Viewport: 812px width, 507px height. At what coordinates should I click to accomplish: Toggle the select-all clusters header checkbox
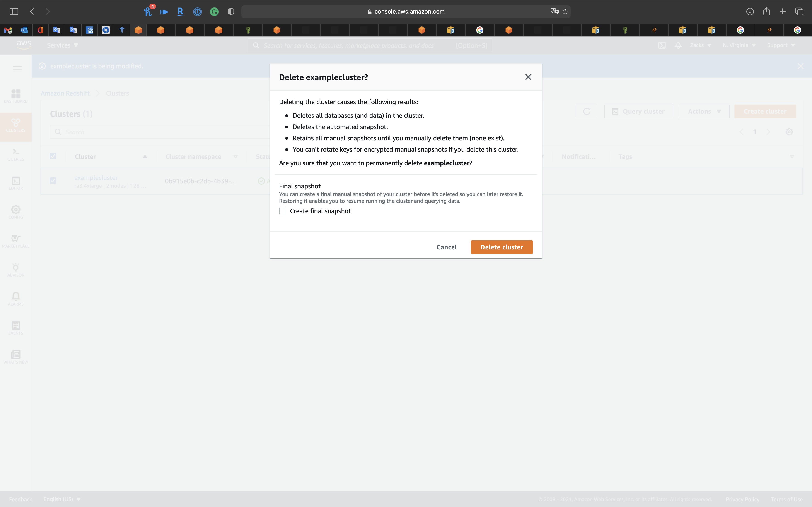tap(53, 156)
